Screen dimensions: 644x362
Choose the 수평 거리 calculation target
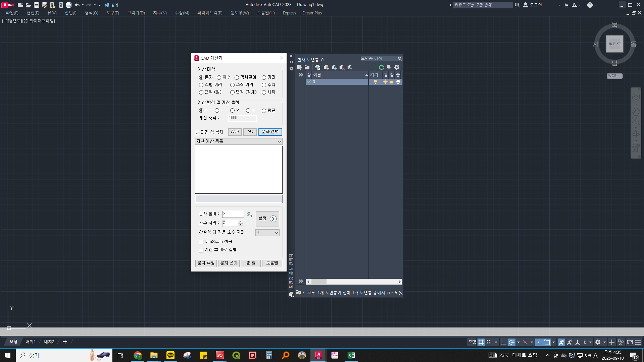click(210, 85)
